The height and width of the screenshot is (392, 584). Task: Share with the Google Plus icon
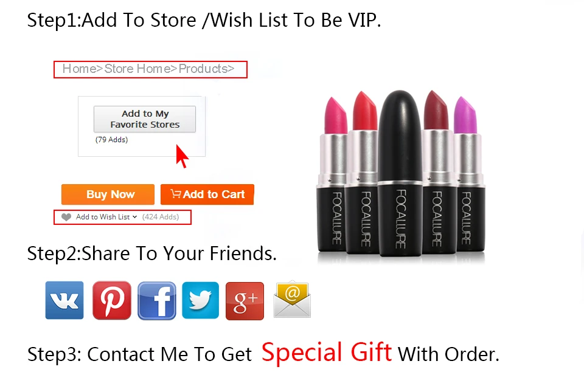pos(245,301)
